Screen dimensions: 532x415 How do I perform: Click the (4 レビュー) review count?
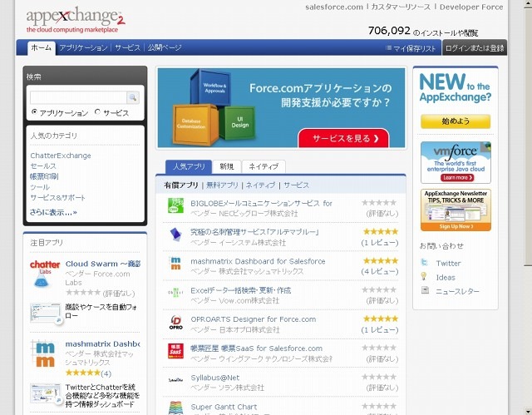[380, 271]
